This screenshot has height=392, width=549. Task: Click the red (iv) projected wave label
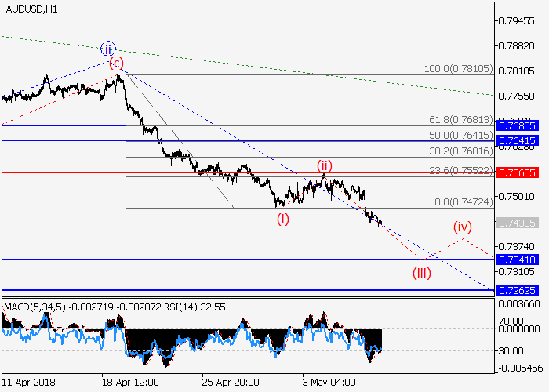tap(463, 227)
